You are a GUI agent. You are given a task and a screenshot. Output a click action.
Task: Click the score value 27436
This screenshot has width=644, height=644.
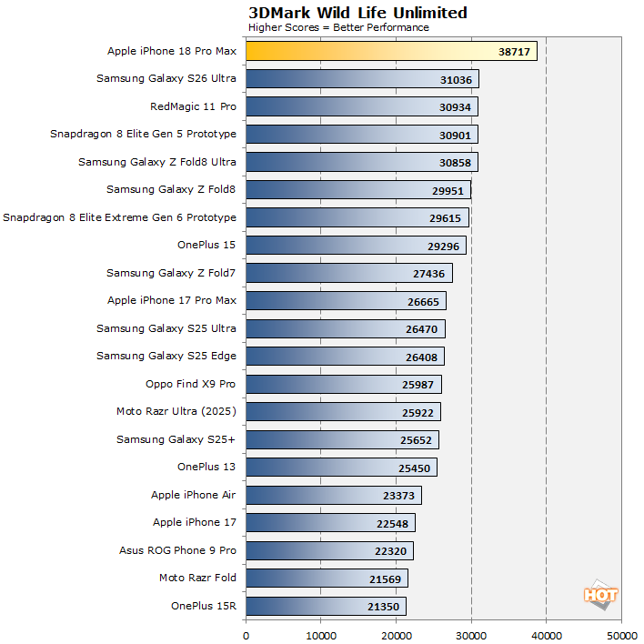coord(428,274)
